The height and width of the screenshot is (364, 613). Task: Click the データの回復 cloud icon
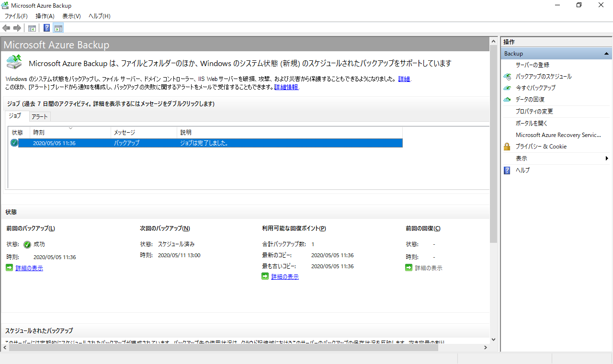[508, 100]
